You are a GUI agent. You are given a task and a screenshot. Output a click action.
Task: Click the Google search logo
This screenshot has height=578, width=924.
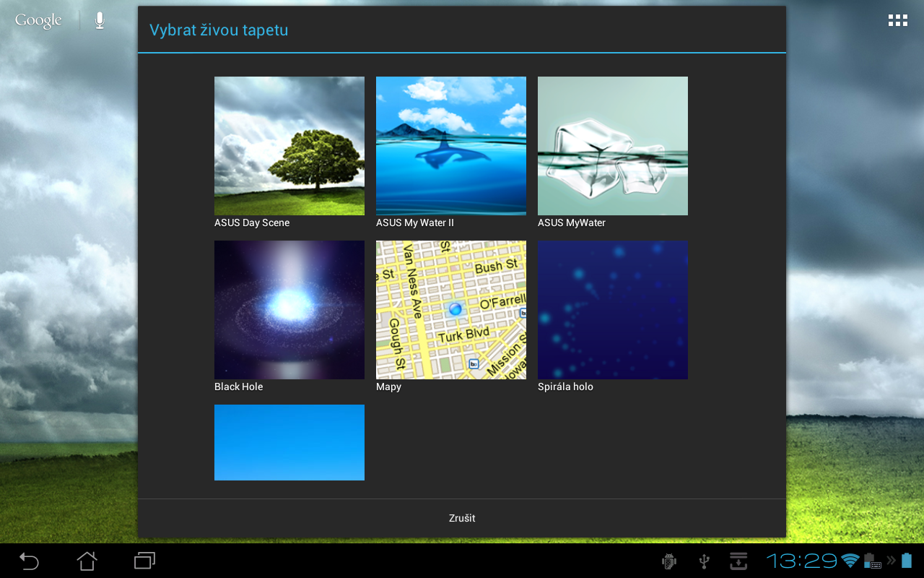pyautogui.click(x=38, y=20)
